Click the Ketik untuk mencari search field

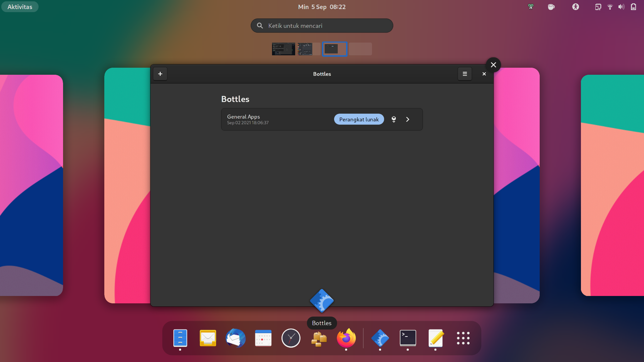(321, 25)
